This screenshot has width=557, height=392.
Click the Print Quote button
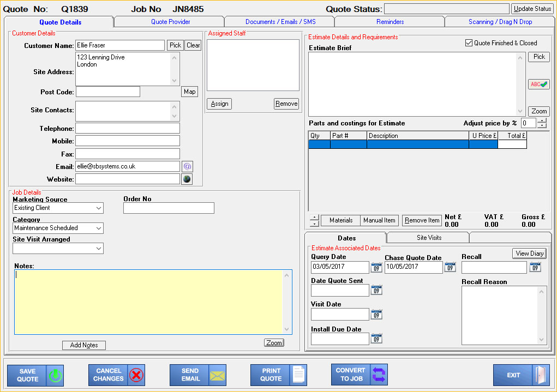(x=278, y=375)
